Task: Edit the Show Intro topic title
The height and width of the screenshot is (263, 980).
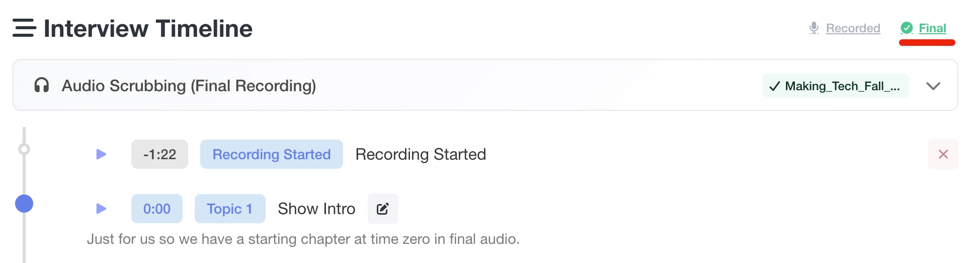Action: [x=382, y=209]
